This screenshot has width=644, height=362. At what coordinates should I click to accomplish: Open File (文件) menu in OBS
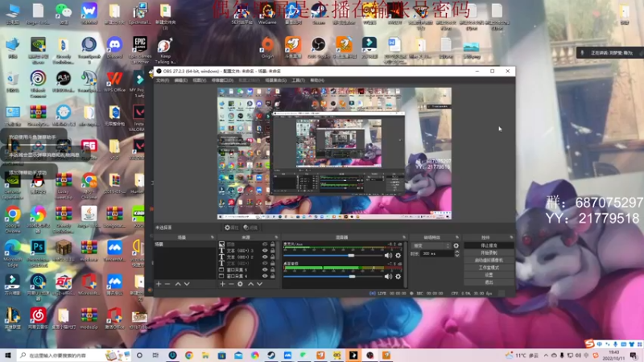click(163, 80)
